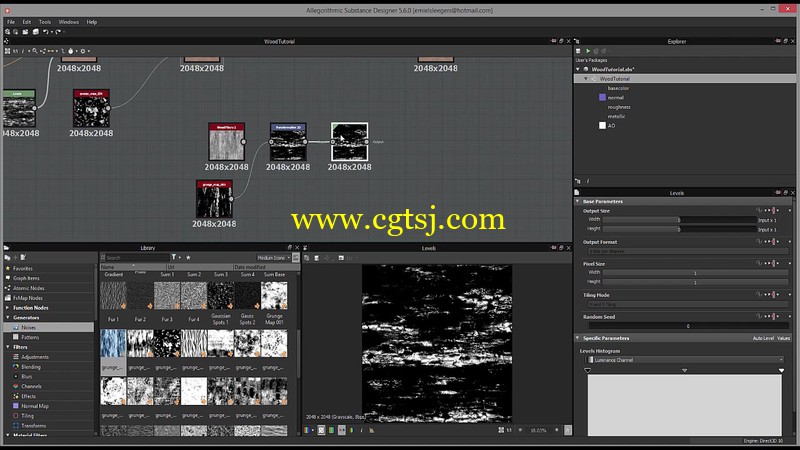This screenshot has height=450, width=800.
Task: Select the grunge map node at bottom of graph
Action: click(x=214, y=199)
